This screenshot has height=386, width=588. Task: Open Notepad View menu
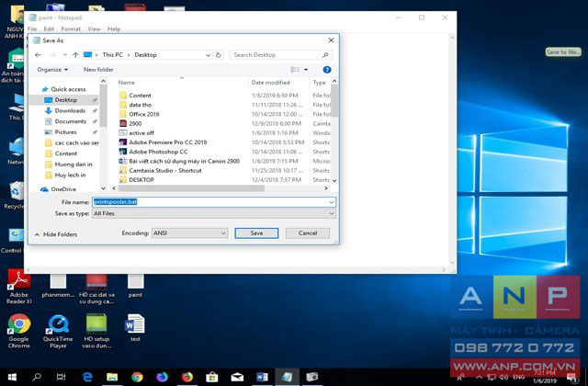[94, 28]
